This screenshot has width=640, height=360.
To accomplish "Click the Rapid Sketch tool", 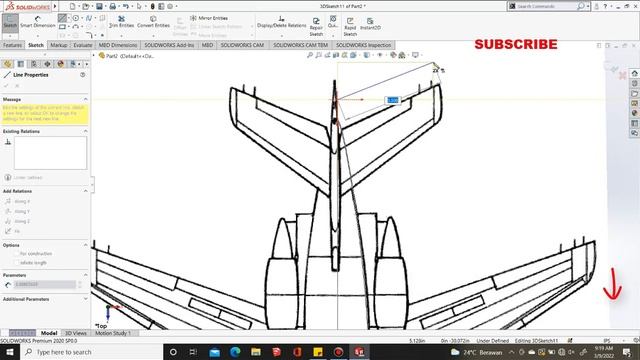I will click(350, 27).
